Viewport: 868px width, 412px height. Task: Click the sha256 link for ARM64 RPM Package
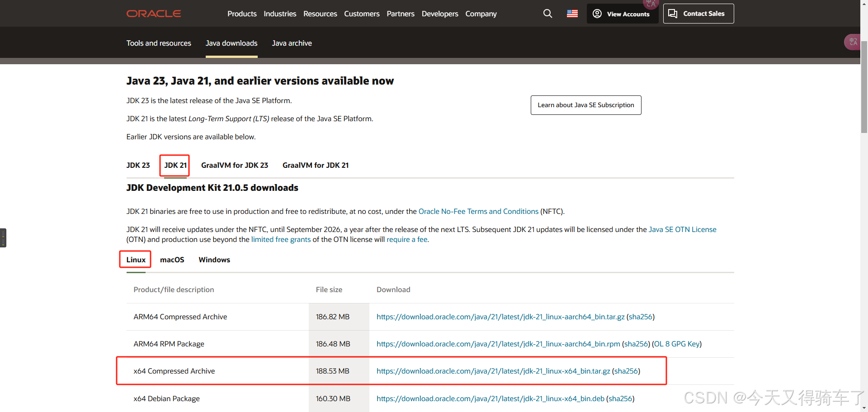coord(636,344)
